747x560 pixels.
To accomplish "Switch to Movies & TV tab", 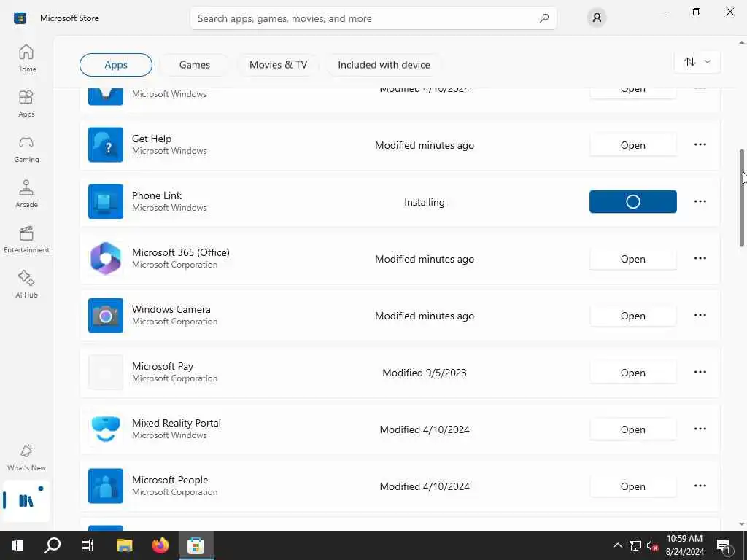I will (278, 65).
